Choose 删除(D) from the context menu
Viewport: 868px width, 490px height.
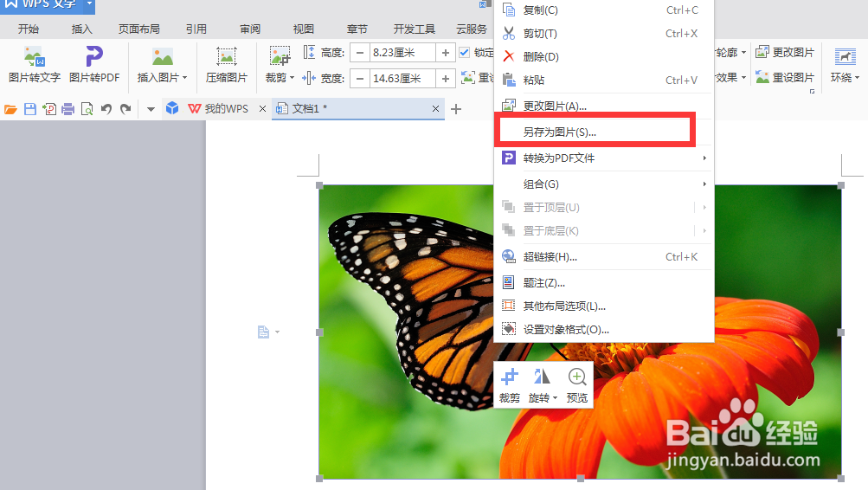tap(603, 56)
